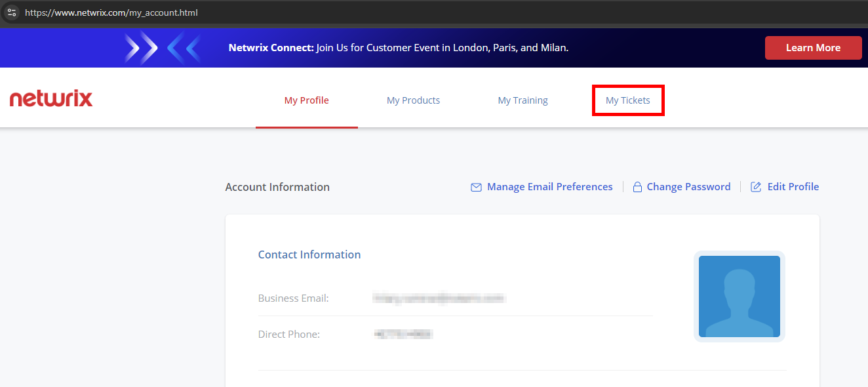Focus the browser address bar URL
868x387 pixels.
tap(111, 12)
